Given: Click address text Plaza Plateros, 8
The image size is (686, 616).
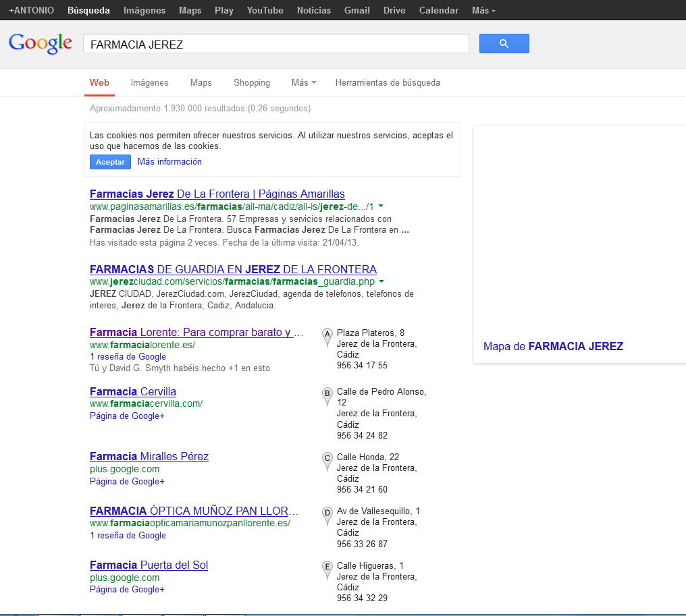Looking at the screenshot, I should 371,333.
